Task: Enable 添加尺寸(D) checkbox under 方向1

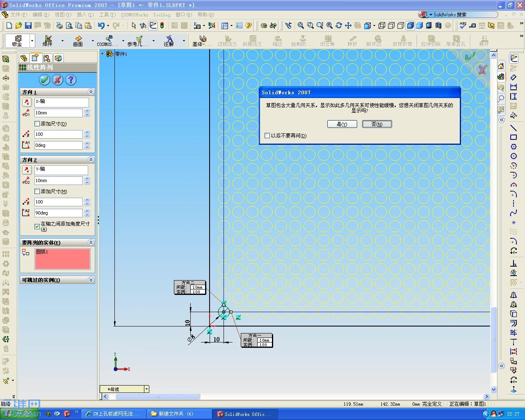Action: (x=37, y=123)
